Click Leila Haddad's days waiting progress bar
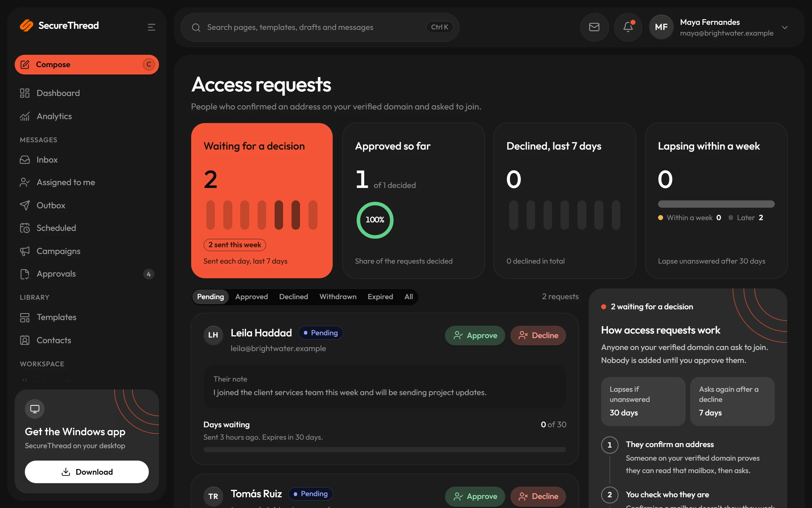 click(385, 450)
